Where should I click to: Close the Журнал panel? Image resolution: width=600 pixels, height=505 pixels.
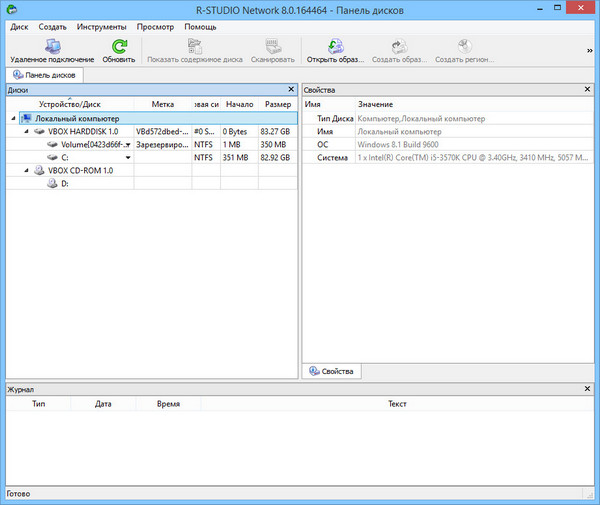pyautogui.click(x=589, y=388)
